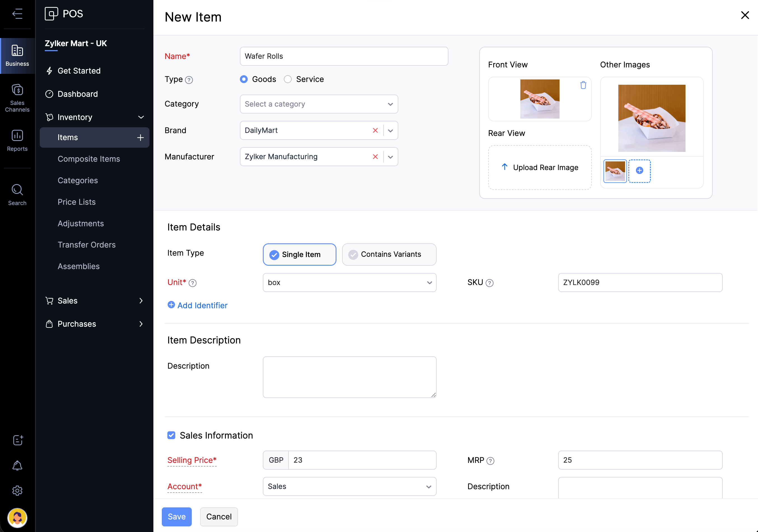This screenshot has width=758, height=532.
Task: Click the Sales Information Description field
Action: click(640, 488)
